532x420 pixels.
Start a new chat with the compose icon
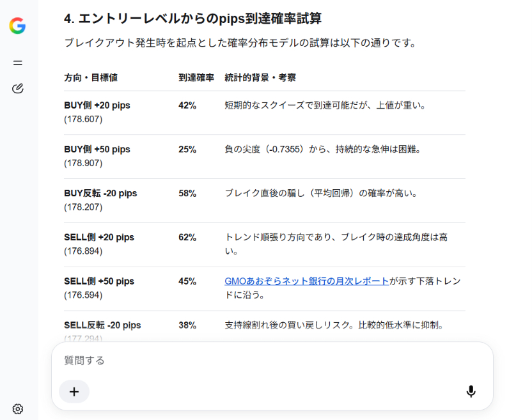pyautogui.click(x=18, y=89)
